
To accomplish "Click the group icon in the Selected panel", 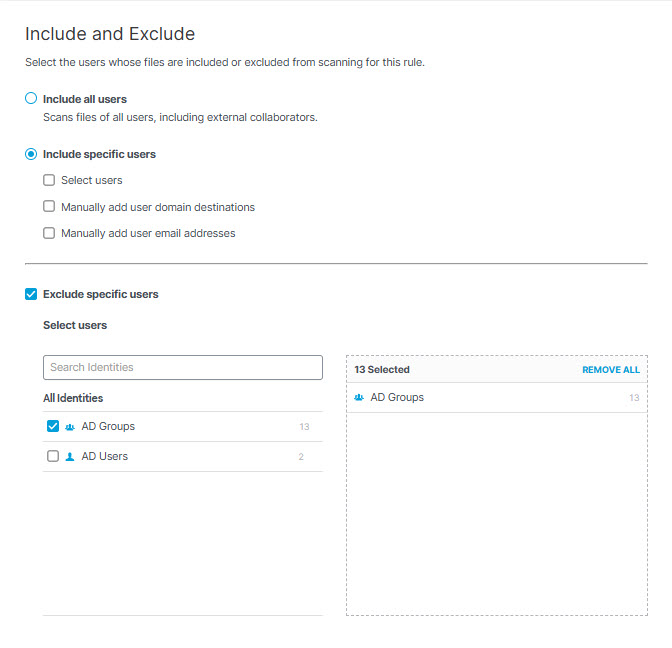I will [359, 397].
